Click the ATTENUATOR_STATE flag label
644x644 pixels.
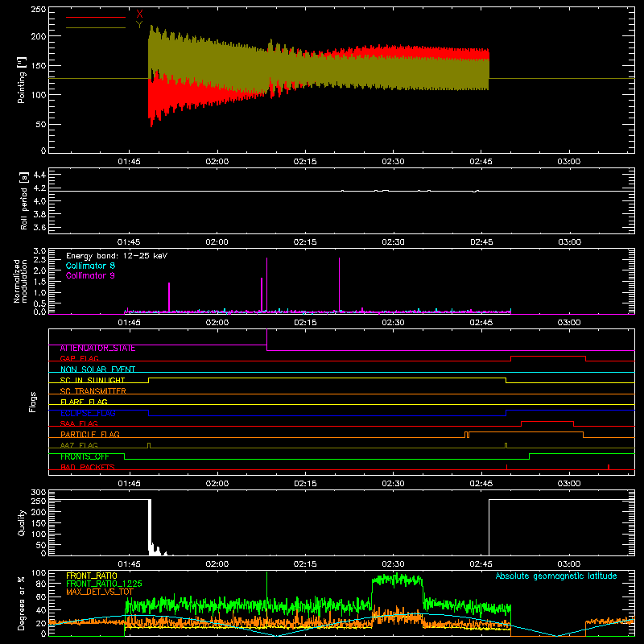tap(97, 349)
